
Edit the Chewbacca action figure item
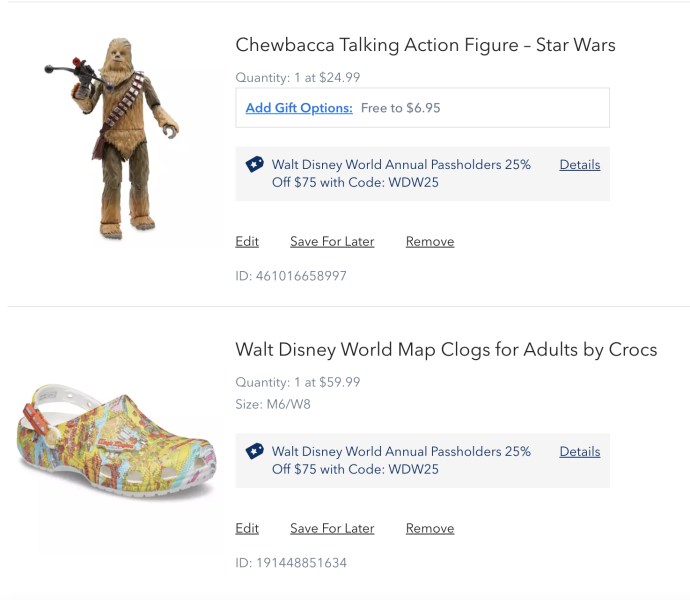pyautogui.click(x=247, y=242)
